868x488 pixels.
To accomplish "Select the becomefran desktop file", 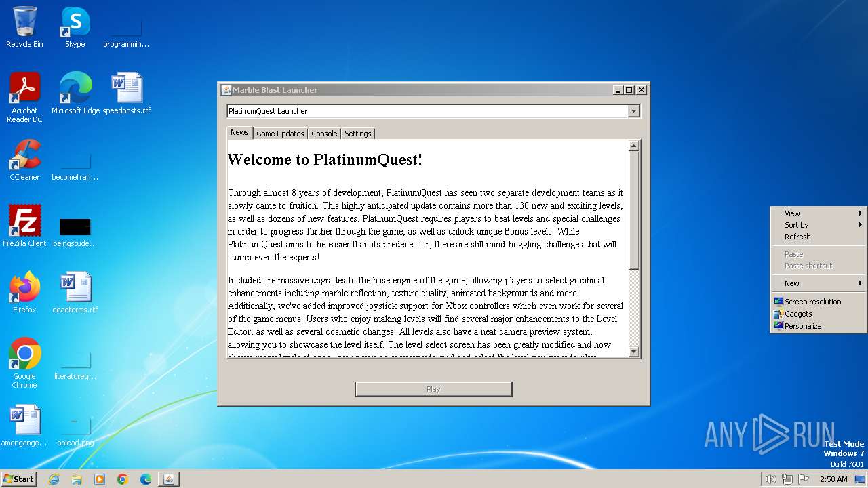I will click(x=75, y=167).
